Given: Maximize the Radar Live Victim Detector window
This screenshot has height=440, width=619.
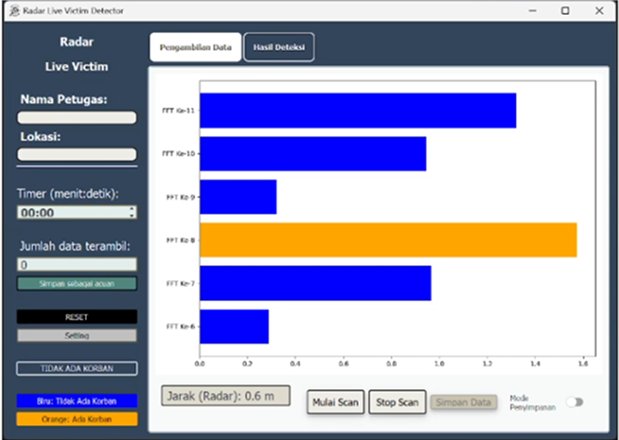Looking at the screenshot, I should pos(565,11).
